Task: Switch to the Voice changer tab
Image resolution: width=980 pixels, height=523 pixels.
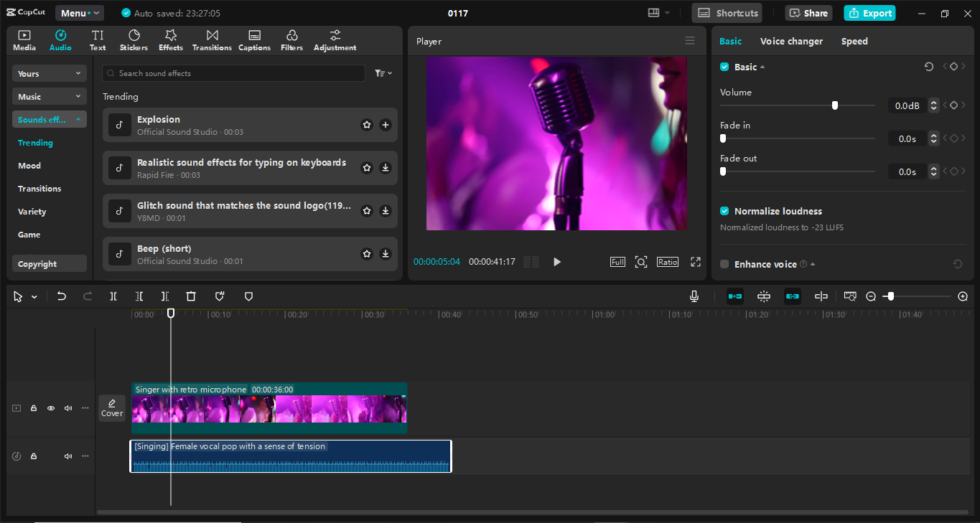Action: (x=791, y=42)
